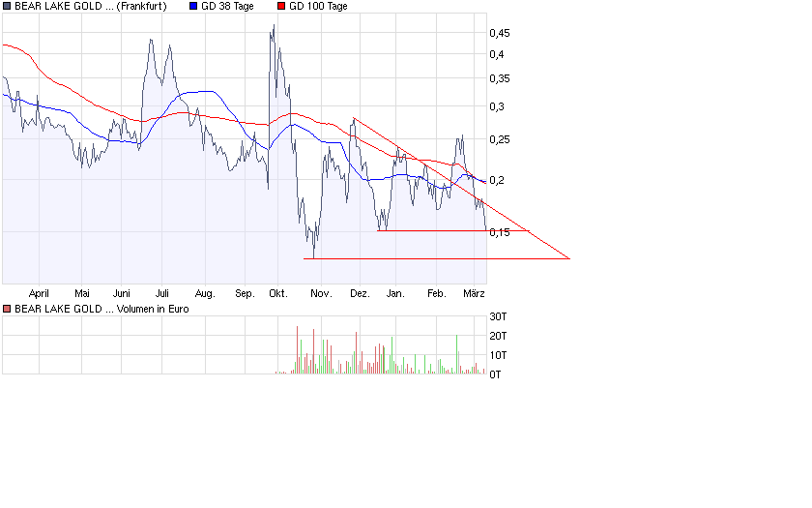The image size is (812, 508).
Task: Click the März month label
Action: click(474, 294)
